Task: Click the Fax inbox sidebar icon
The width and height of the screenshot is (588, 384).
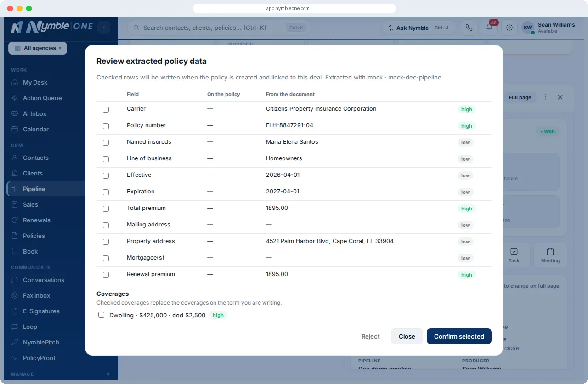Action: [15, 296]
